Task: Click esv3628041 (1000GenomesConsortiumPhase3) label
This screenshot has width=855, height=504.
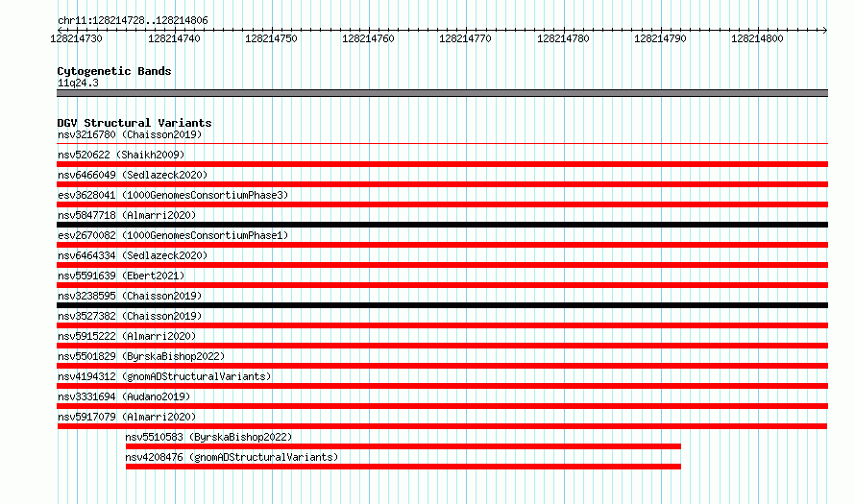Action: (173, 195)
